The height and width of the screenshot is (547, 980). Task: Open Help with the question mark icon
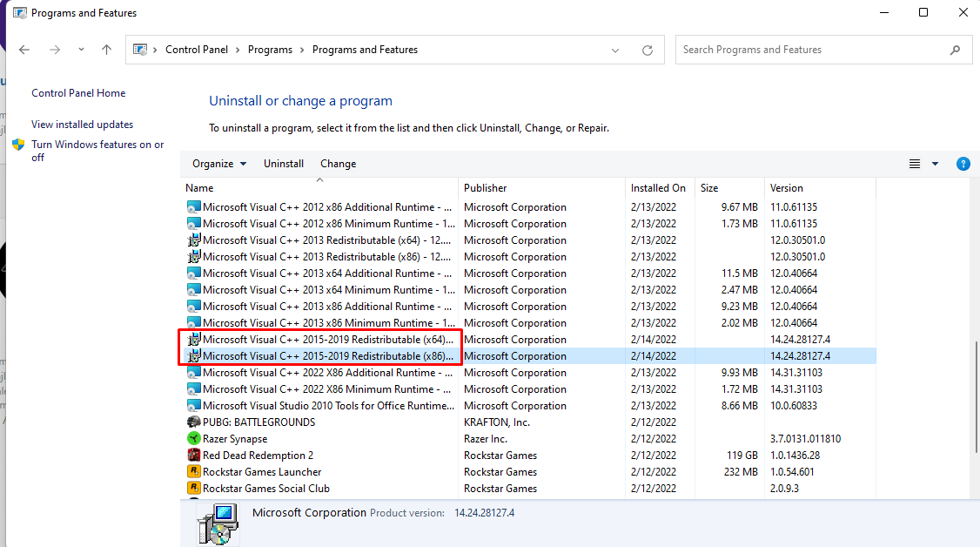tap(963, 164)
